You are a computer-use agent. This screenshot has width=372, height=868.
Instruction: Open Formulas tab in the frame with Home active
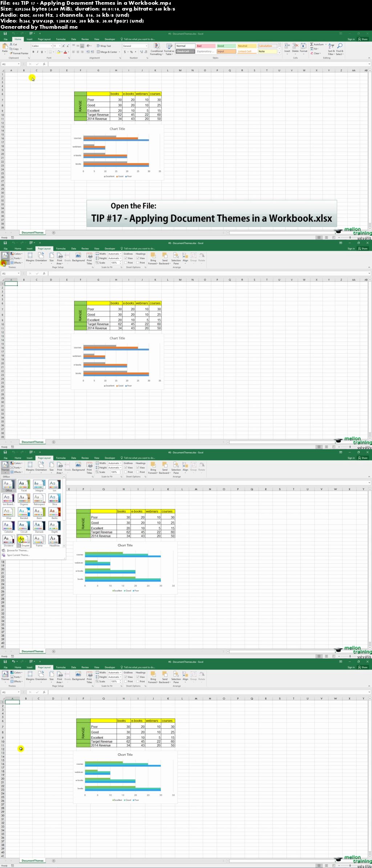(x=61, y=39)
